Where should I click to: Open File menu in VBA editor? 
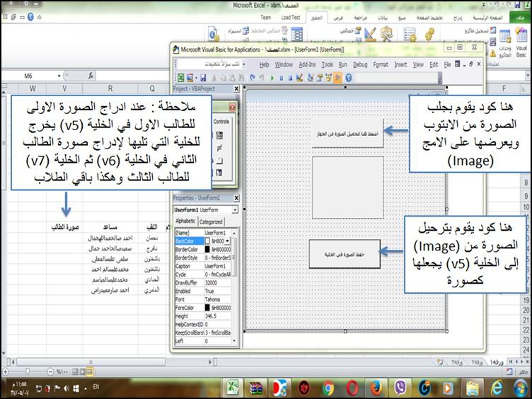pyautogui.click(x=447, y=64)
